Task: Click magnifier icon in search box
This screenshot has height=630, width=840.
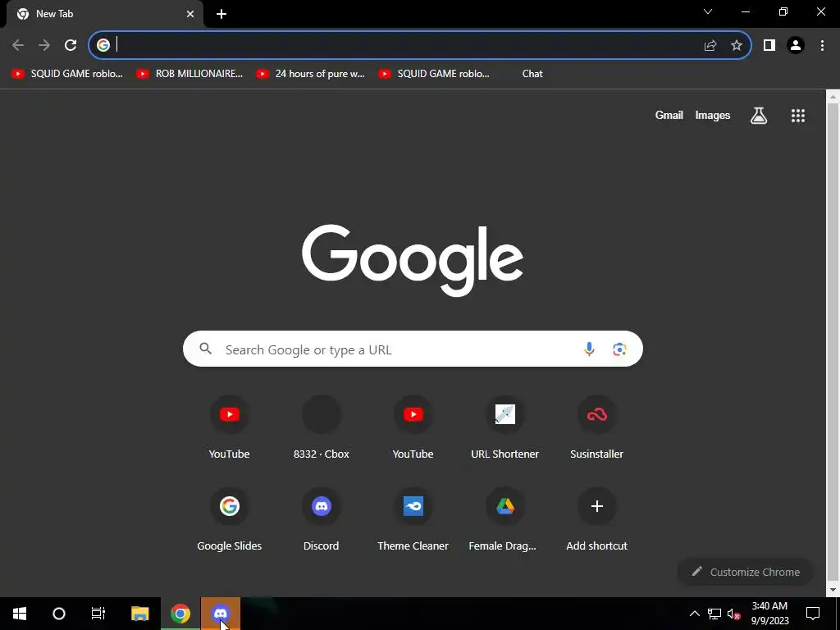Action: [206, 349]
